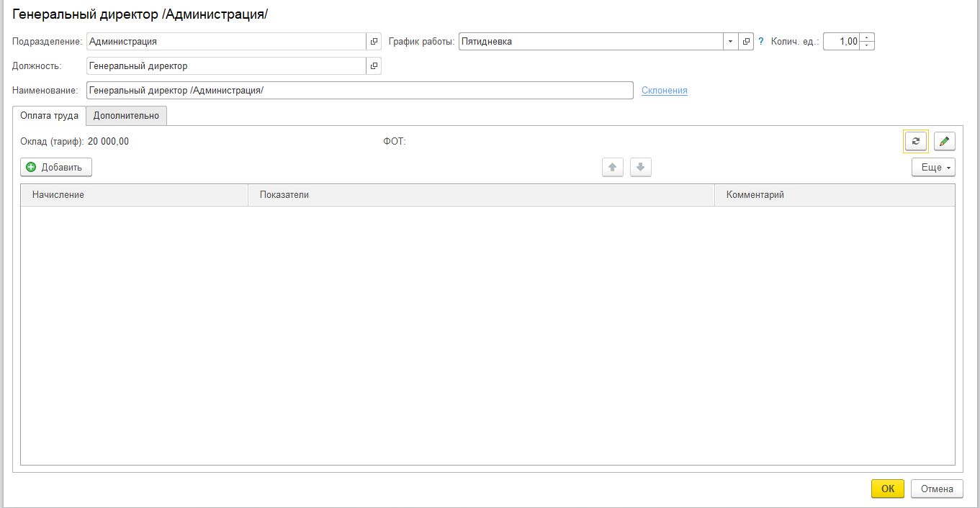Follow the Склонения link

click(664, 91)
